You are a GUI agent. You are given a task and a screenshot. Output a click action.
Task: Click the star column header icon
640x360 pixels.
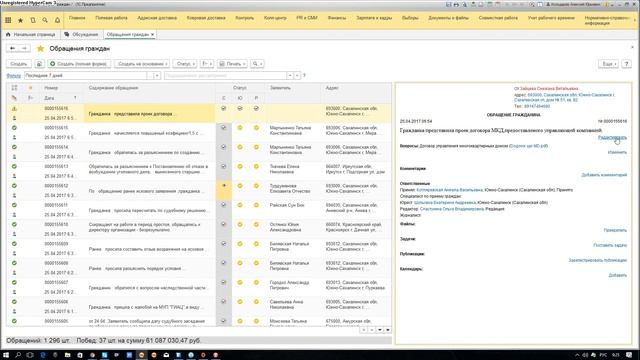30,88
